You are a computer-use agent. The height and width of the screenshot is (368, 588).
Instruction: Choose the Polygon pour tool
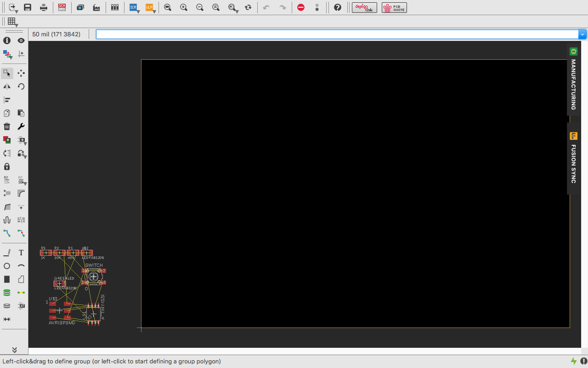[21, 279]
